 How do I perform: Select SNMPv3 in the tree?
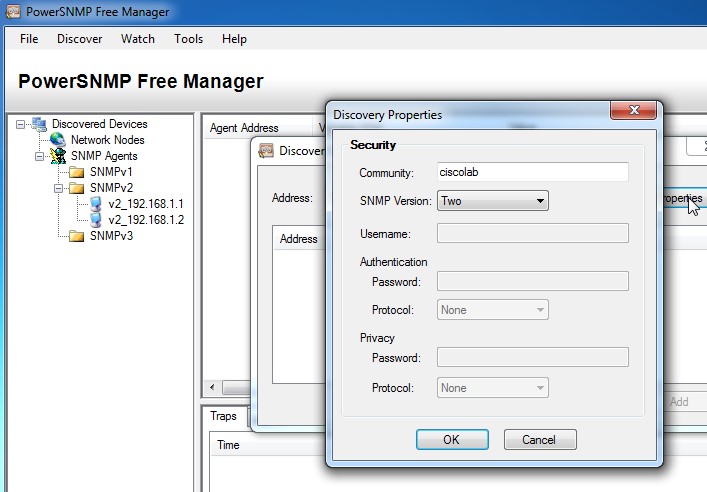111,236
